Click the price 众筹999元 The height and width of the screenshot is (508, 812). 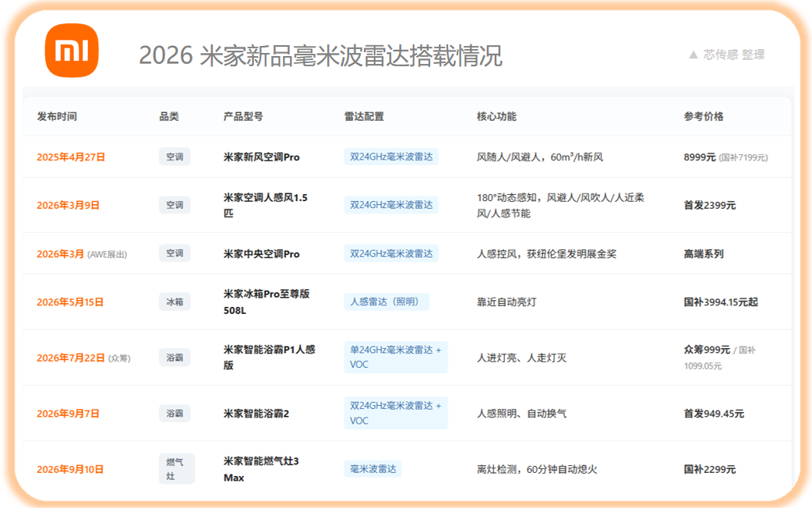(x=707, y=350)
